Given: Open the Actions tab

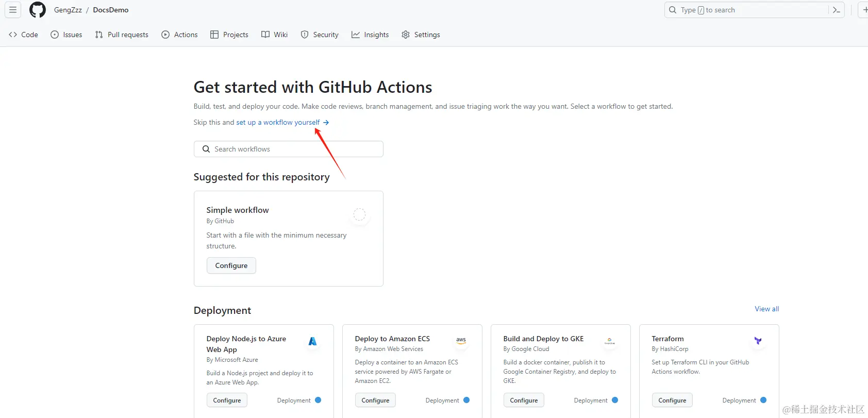Looking at the screenshot, I should (179, 35).
